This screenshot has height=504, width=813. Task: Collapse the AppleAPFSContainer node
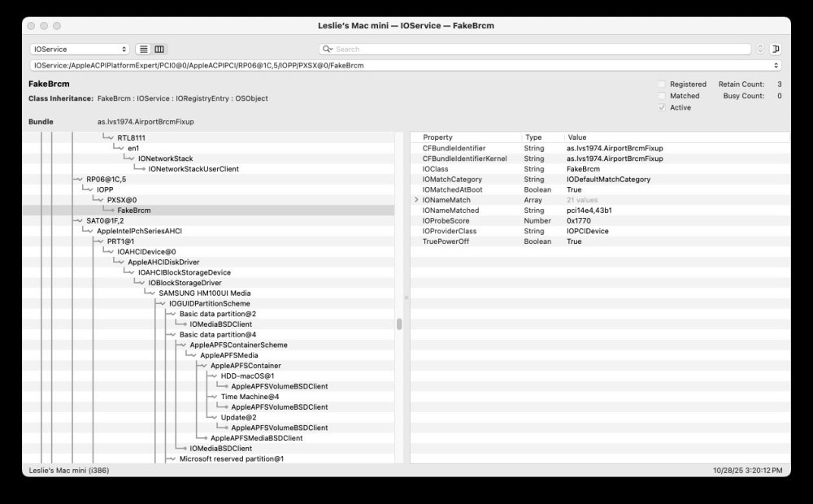(x=204, y=366)
